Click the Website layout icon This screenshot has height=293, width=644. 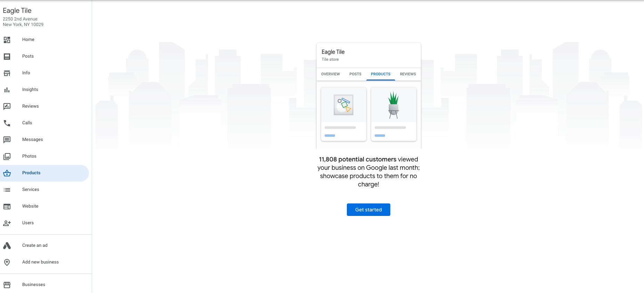pyautogui.click(x=7, y=206)
